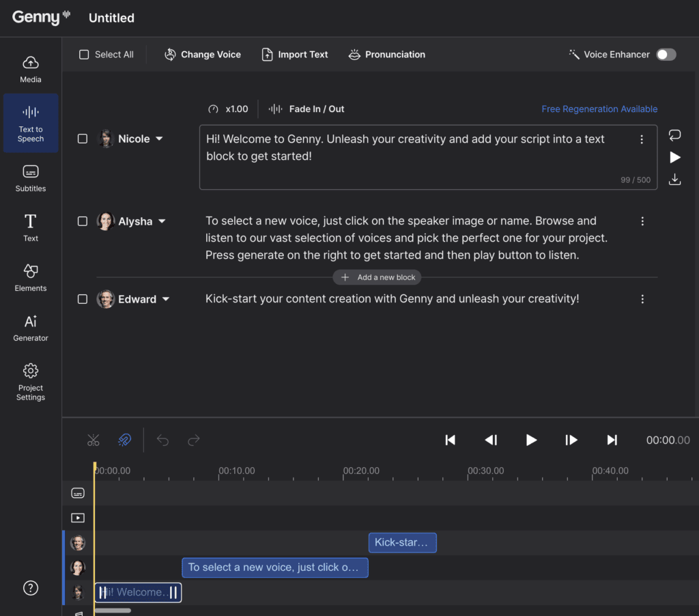Screen dimensions: 699x616
Task: Click Edward's speaker avatar in the script
Action: [106, 299]
